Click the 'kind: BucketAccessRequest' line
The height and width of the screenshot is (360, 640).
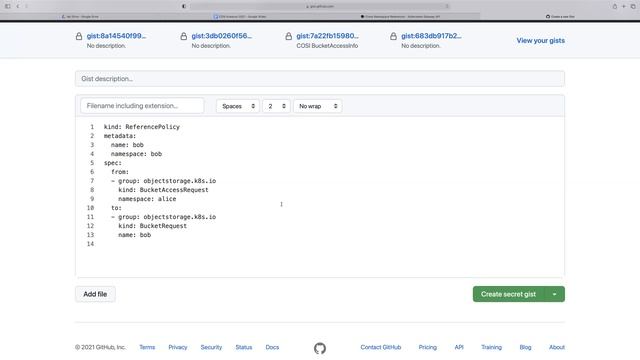coord(163,190)
